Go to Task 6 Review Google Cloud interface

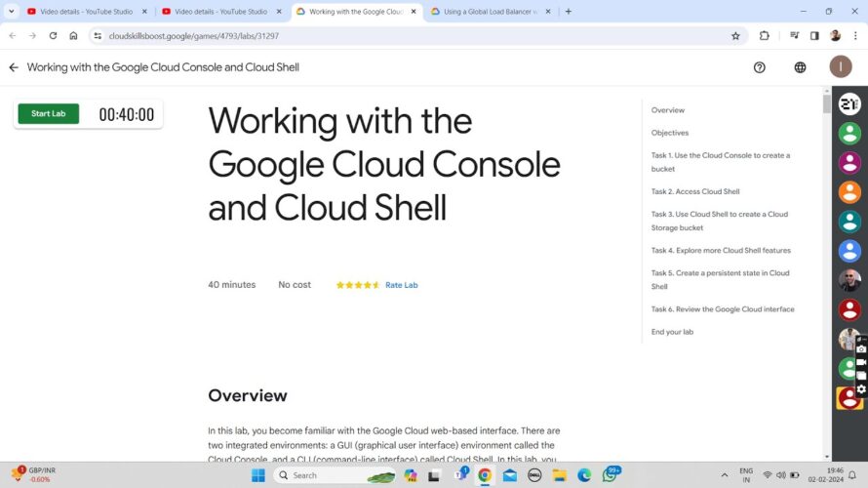point(723,309)
